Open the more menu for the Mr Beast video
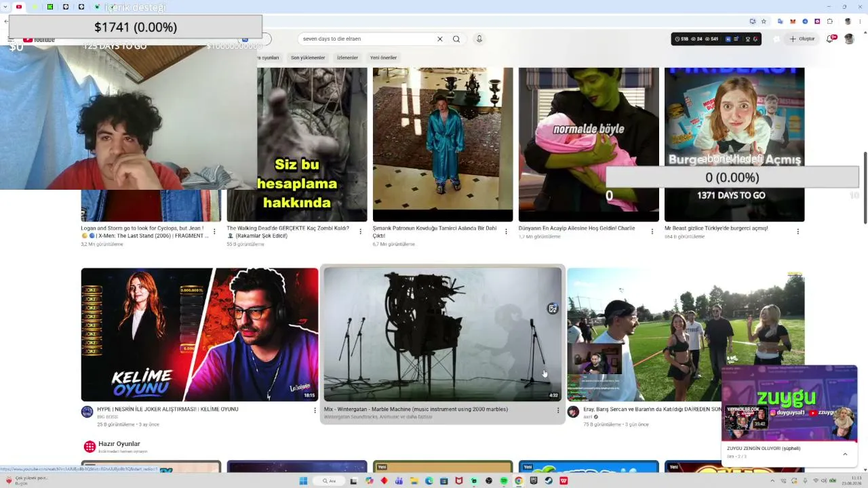This screenshot has width=868, height=488. coord(797,231)
